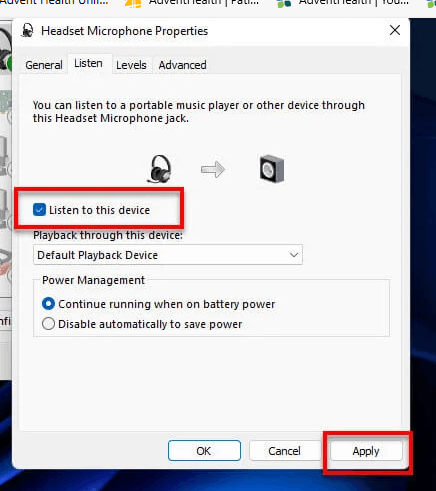This screenshot has width=436, height=491.
Task: Select Disable automatically to save power
Action: click(x=48, y=324)
